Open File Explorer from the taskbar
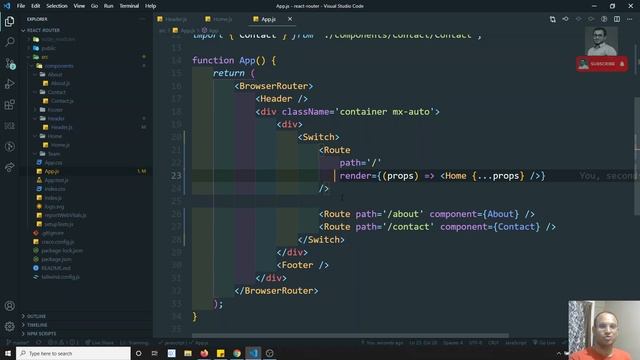Screen dimensions: 640x360 pos(188,353)
